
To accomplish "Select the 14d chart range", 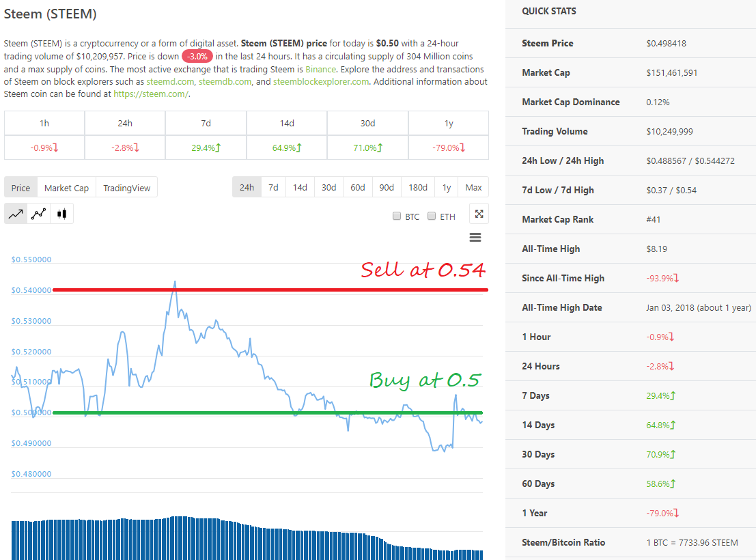I will point(300,187).
